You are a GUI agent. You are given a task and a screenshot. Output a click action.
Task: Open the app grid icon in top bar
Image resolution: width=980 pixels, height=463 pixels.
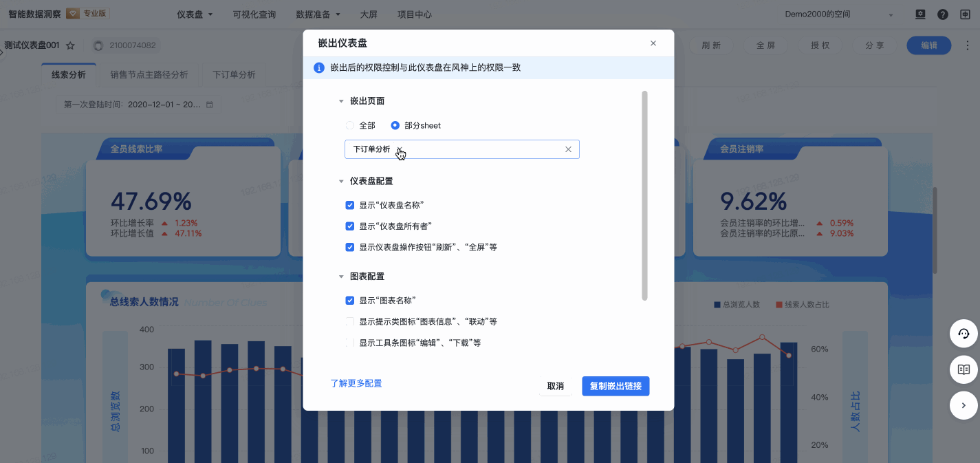pyautogui.click(x=964, y=14)
